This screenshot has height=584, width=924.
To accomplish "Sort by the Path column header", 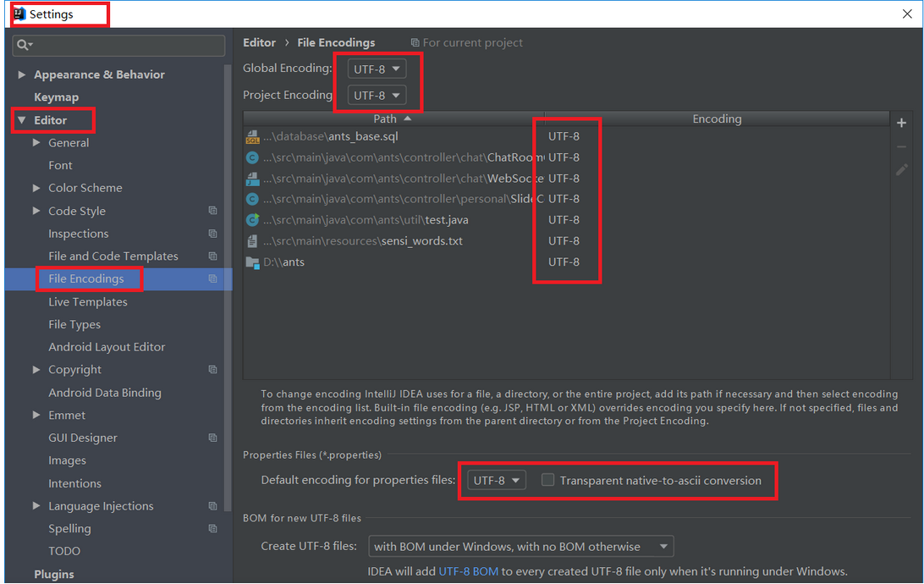I will (393, 118).
